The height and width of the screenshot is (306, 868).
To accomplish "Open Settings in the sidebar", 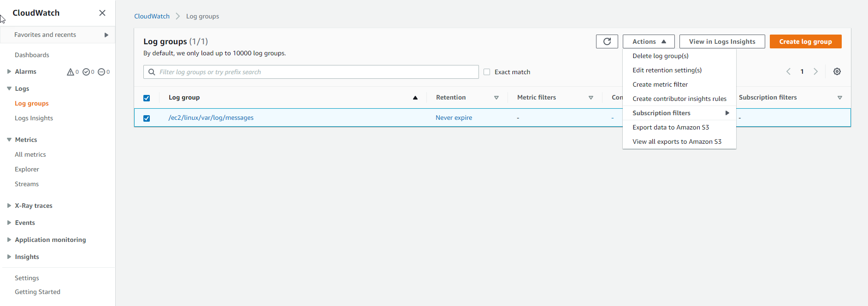I will point(27,278).
